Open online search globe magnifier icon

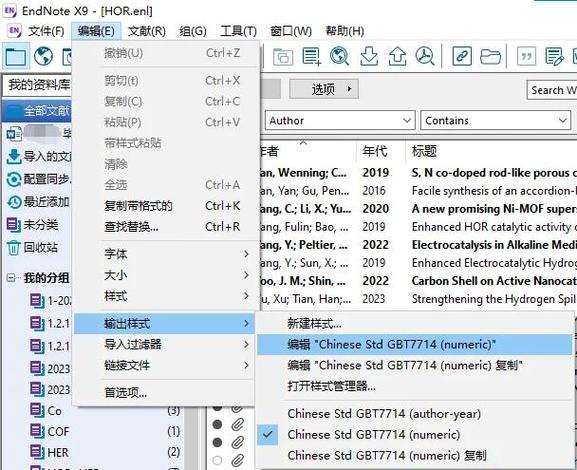tap(339, 56)
